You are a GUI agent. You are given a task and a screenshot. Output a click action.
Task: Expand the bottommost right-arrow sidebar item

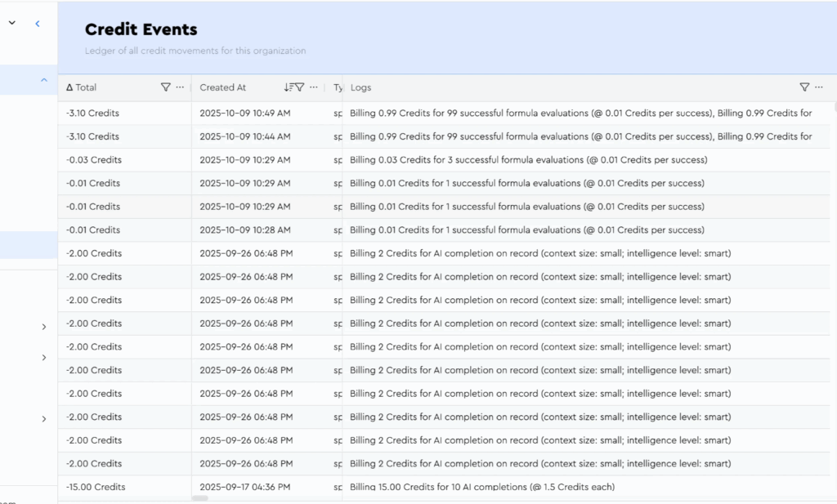point(43,419)
